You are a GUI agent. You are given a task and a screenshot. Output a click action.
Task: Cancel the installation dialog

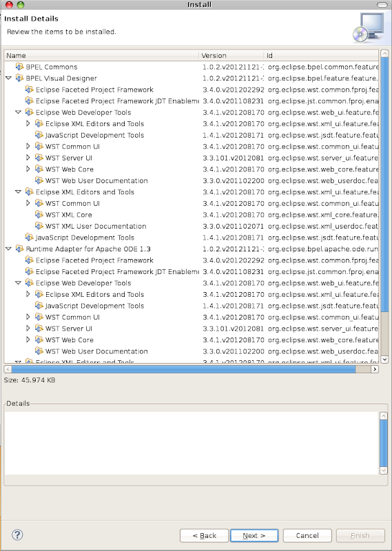[307, 536]
